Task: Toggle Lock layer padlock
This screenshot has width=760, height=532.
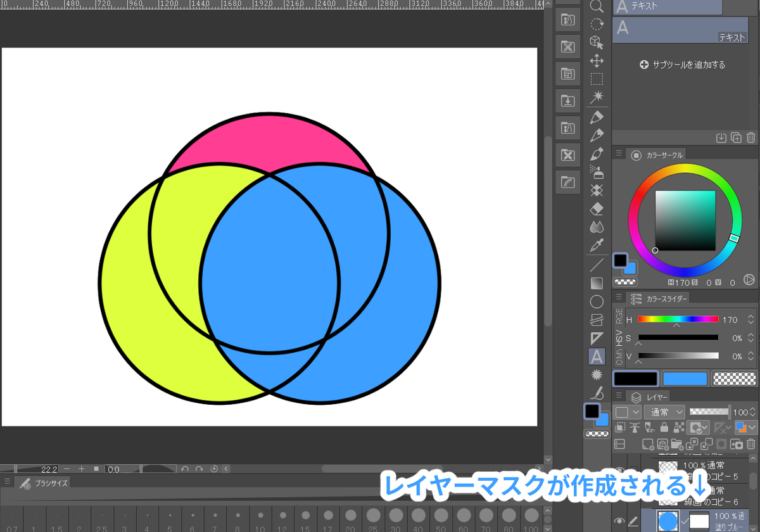Action: (x=664, y=427)
